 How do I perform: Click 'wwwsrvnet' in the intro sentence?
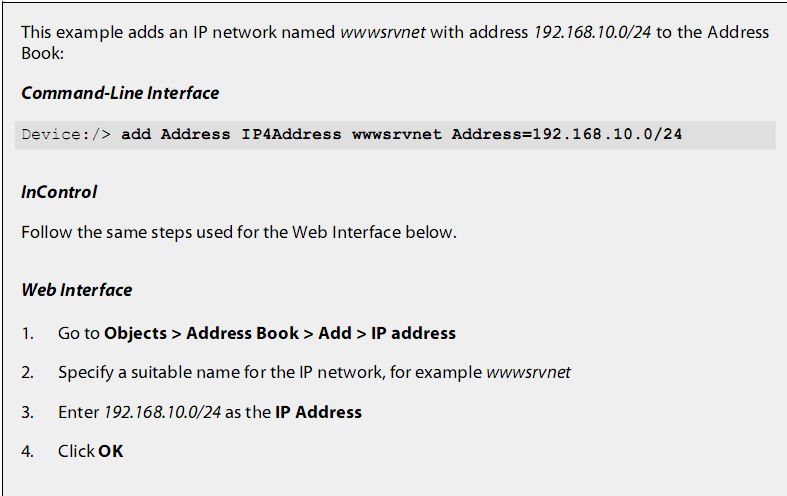click(x=383, y=32)
